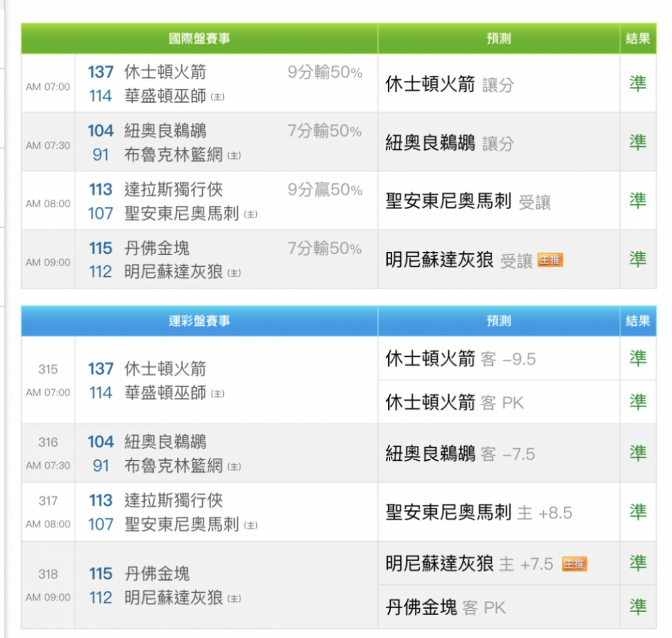Click the 準 result for 客 -7.5 row
Image resolution: width=672 pixels, height=638 pixels.
click(x=638, y=453)
